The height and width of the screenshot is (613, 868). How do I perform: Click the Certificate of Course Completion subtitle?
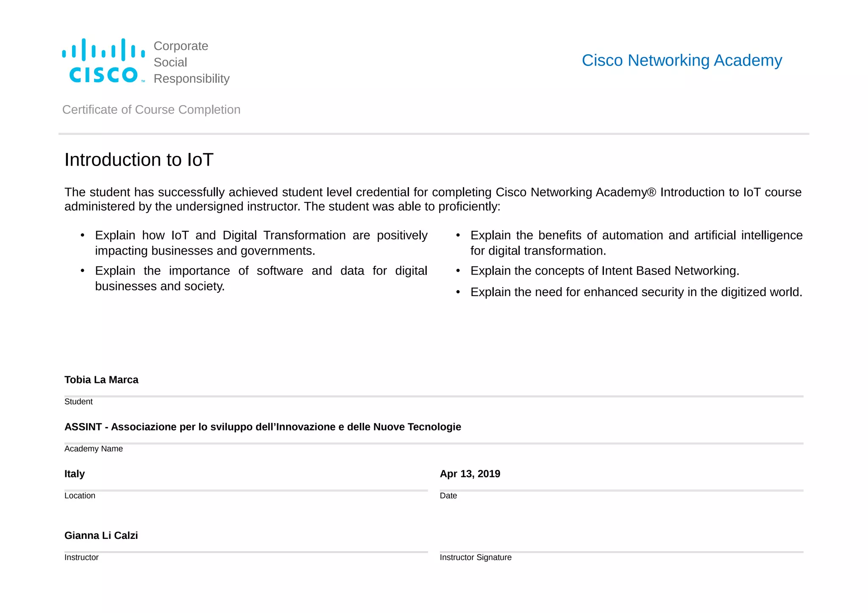coord(151,110)
